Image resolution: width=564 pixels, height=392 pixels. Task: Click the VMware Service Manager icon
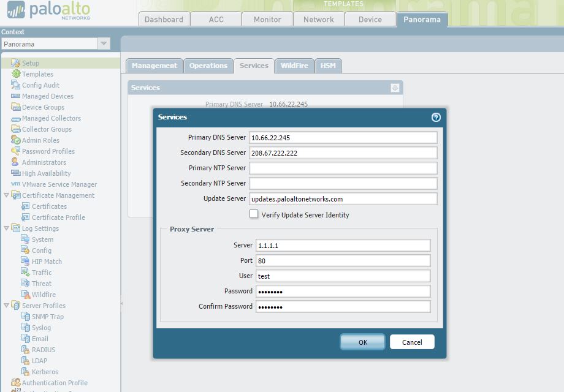16,184
